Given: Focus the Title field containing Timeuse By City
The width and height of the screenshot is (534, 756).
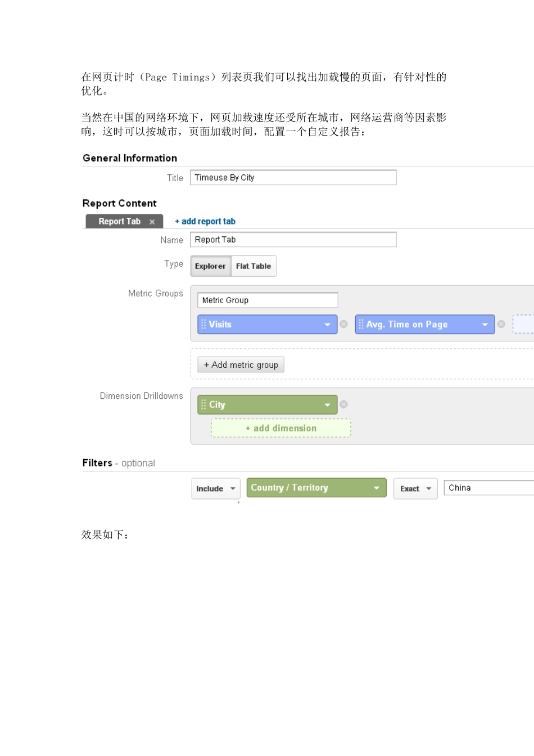Looking at the screenshot, I should (x=293, y=177).
